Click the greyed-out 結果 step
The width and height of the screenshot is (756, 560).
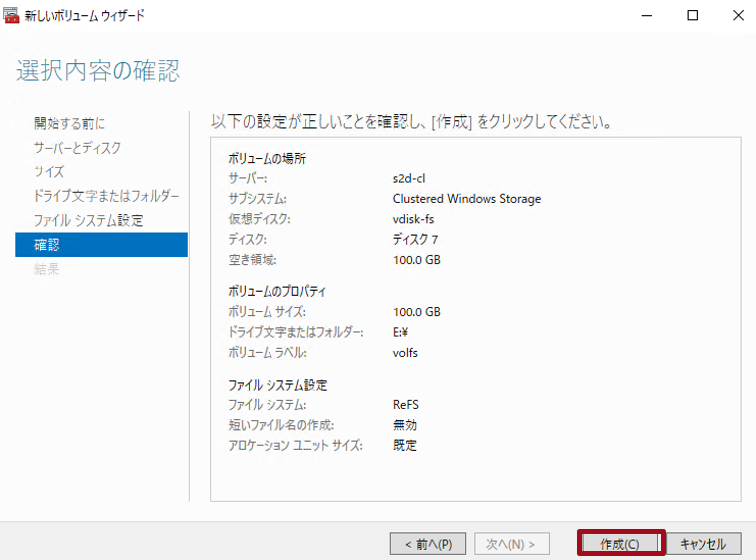[47, 269]
